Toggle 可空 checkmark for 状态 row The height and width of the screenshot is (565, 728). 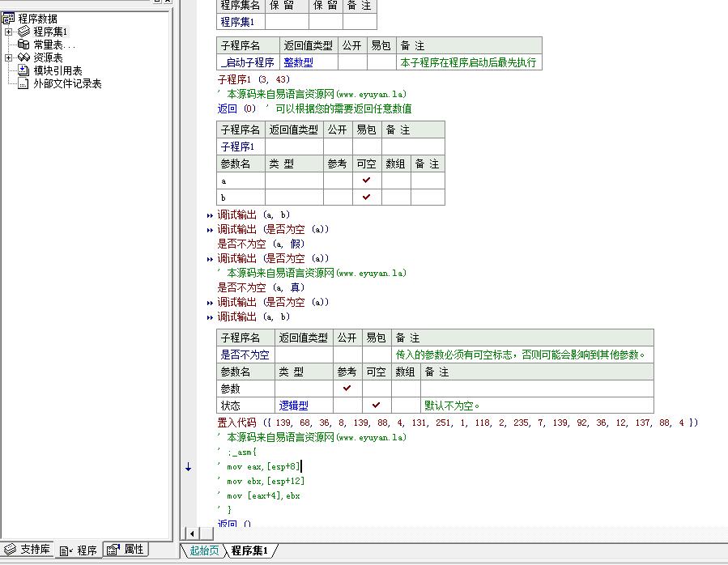[x=377, y=405]
